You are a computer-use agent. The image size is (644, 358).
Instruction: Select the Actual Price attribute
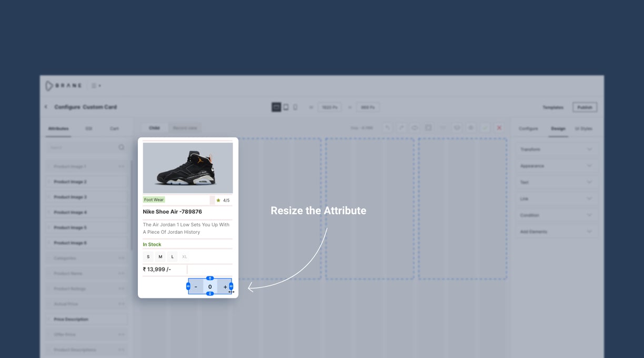tap(86, 304)
